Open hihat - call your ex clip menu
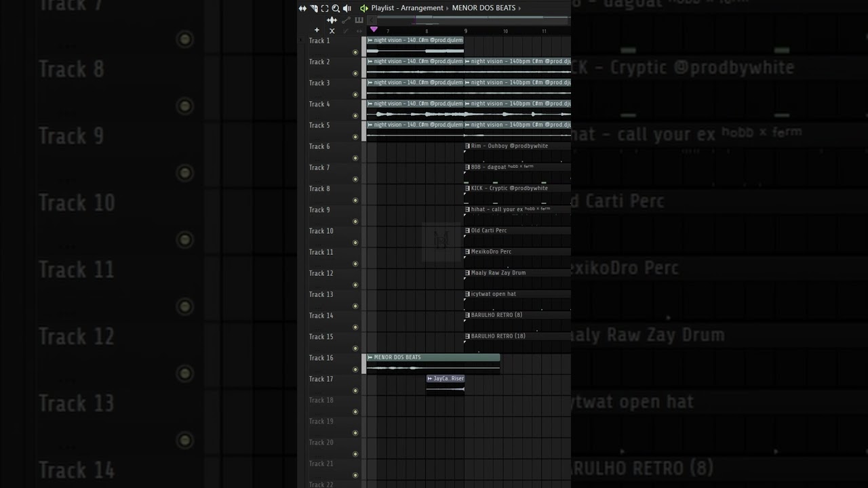868x488 pixels. coord(467,209)
